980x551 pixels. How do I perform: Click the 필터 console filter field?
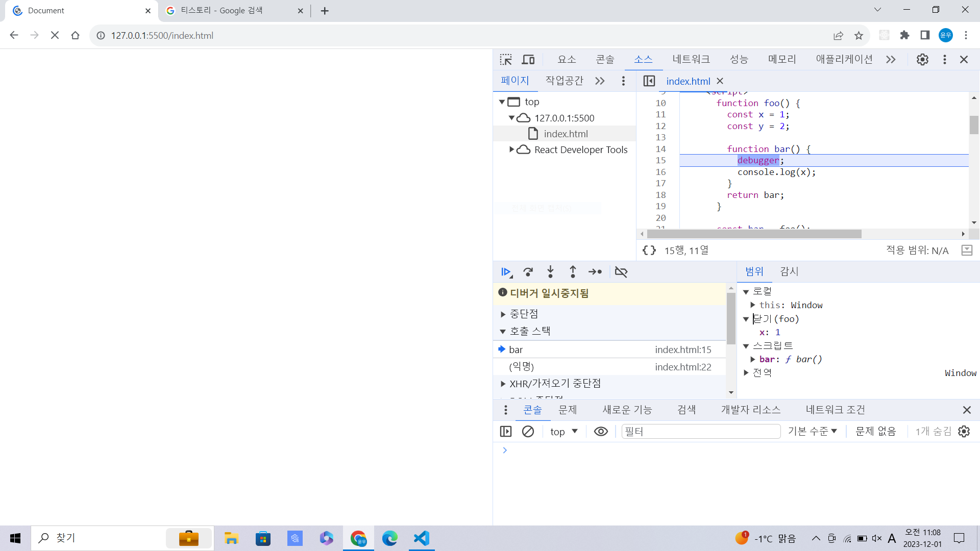(700, 432)
